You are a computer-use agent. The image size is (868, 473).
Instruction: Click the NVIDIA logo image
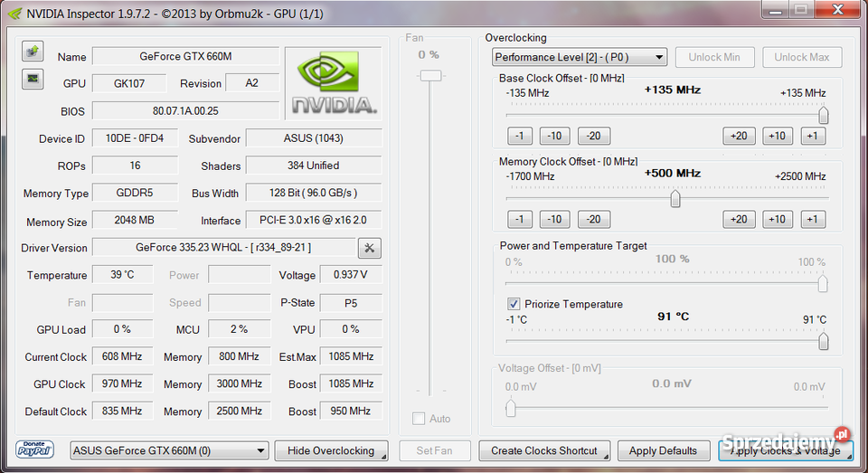click(x=334, y=83)
